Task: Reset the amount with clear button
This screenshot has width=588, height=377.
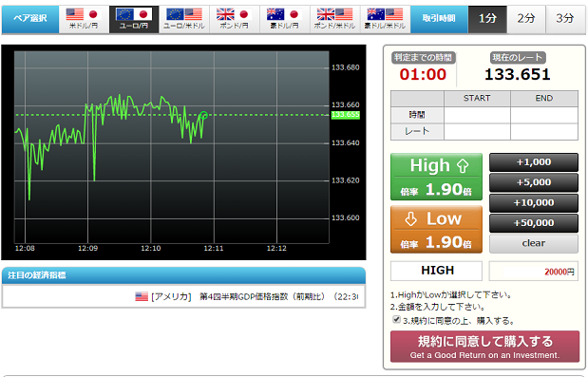Action: click(534, 243)
